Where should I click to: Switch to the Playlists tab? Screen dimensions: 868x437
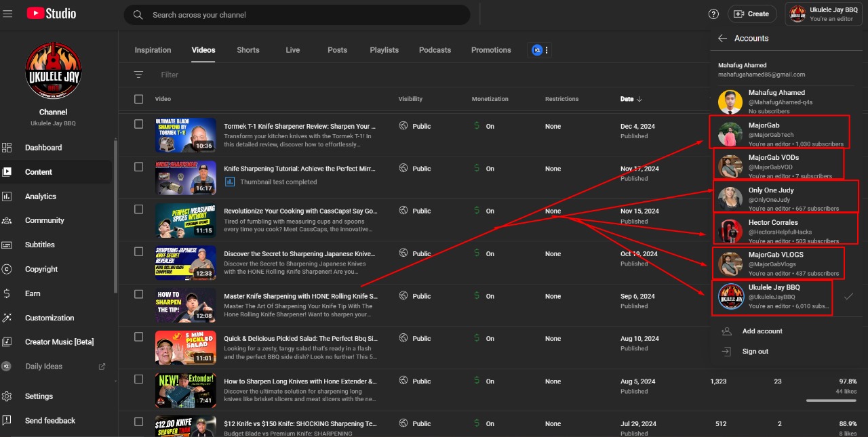coord(384,50)
